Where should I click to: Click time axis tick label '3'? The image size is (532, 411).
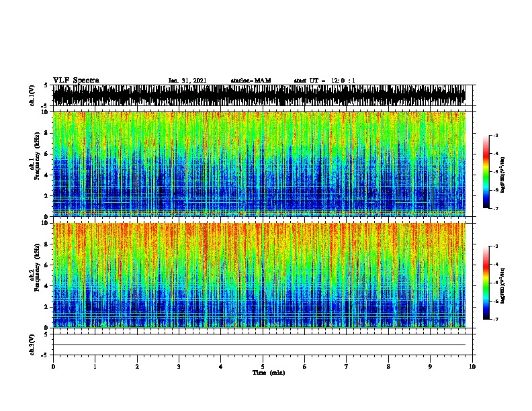(x=179, y=367)
